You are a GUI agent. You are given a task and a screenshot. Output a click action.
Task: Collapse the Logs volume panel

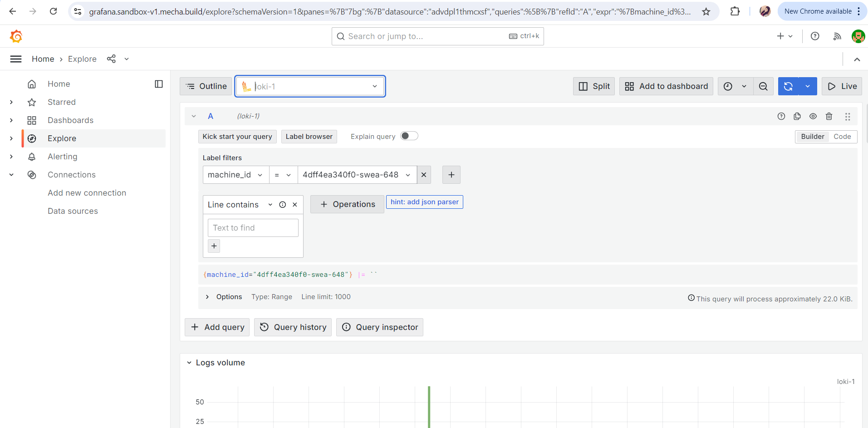pos(189,363)
